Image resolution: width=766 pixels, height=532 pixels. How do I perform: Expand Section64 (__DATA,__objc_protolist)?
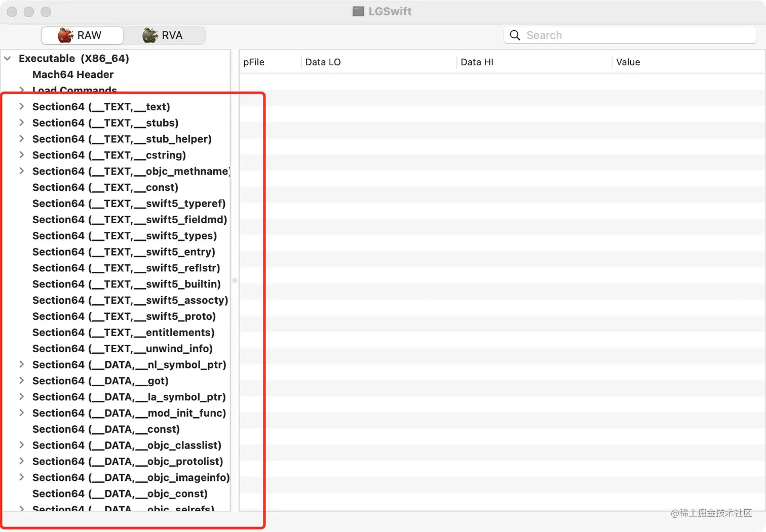21,461
